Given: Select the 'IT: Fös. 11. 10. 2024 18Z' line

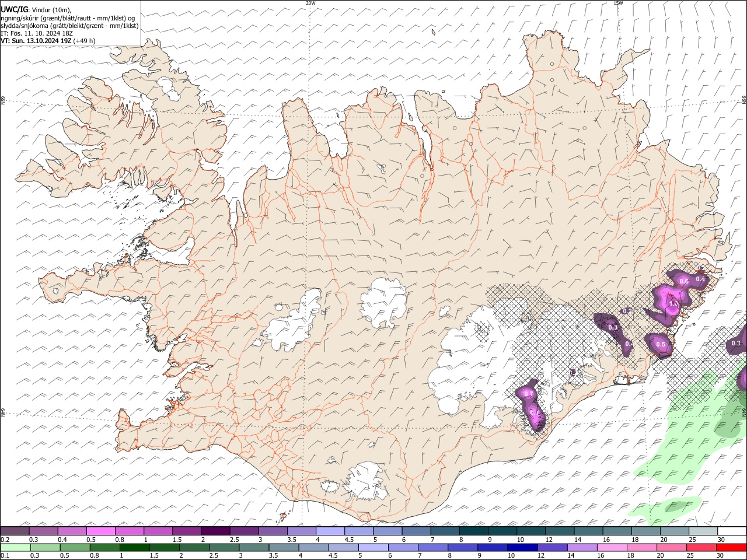Looking at the screenshot, I should pyautogui.click(x=37, y=33).
